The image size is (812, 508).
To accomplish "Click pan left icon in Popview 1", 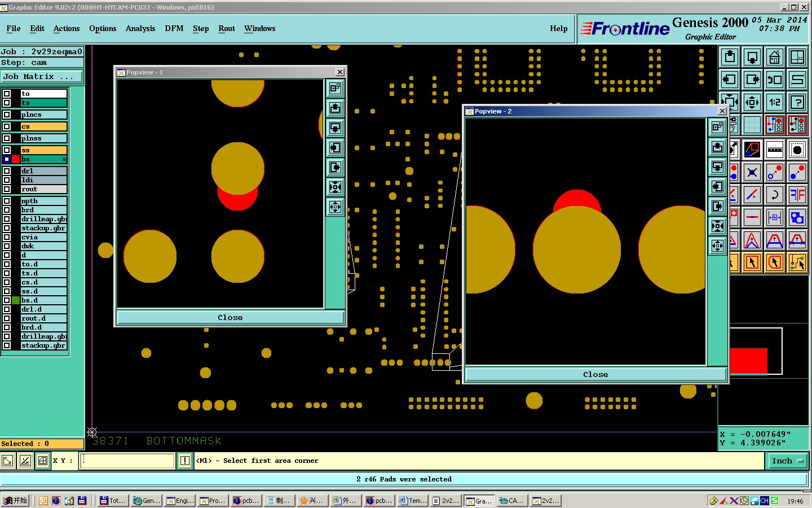I will tap(336, 147).
